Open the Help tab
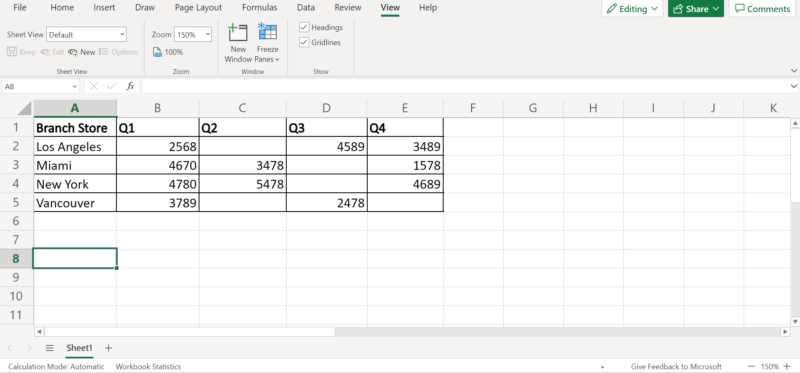The image size is (800, 373). click(x=428, y=8)
